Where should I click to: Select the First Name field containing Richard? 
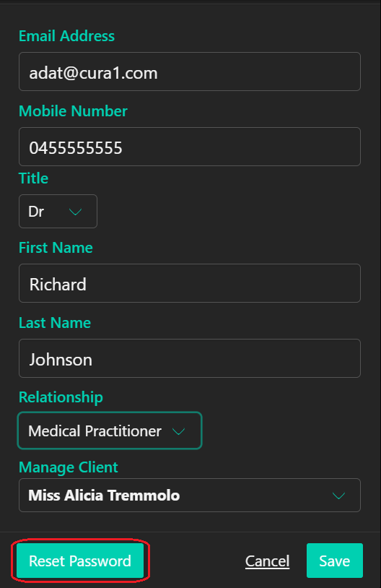pos(190,283)
